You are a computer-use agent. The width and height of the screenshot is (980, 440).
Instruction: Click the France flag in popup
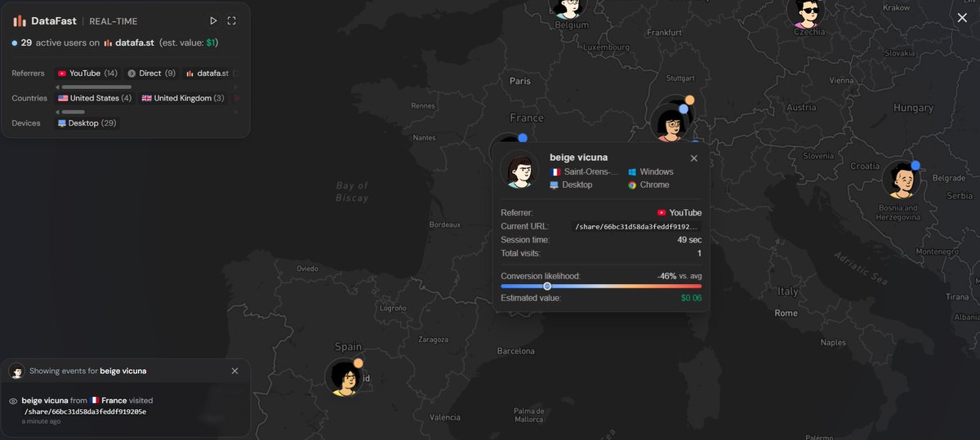[555, 172]
